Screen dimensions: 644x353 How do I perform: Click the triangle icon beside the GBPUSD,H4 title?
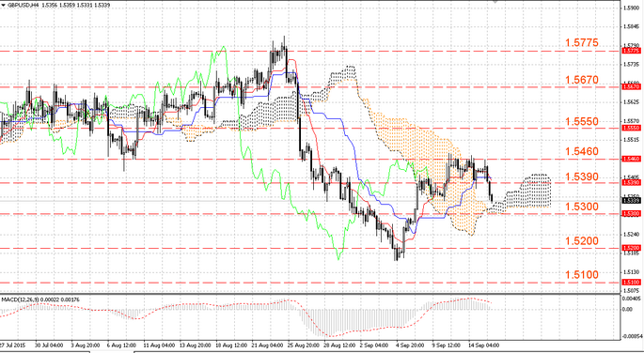[x=3, y=4]
